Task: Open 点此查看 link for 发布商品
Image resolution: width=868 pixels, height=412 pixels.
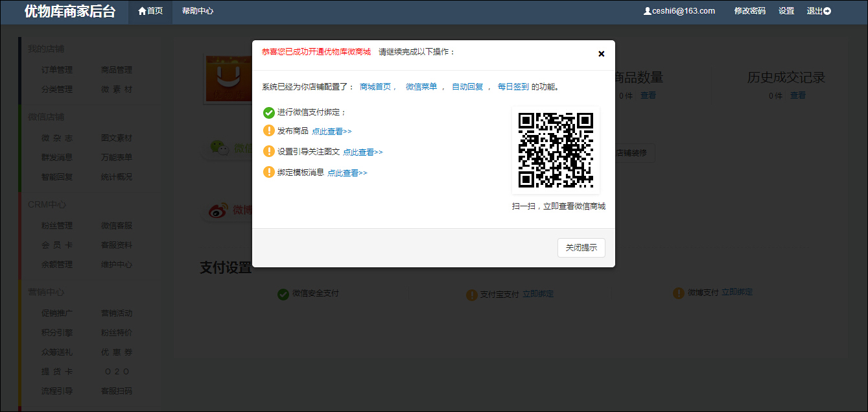Action: pyautogui.click(x=331, y=132)
